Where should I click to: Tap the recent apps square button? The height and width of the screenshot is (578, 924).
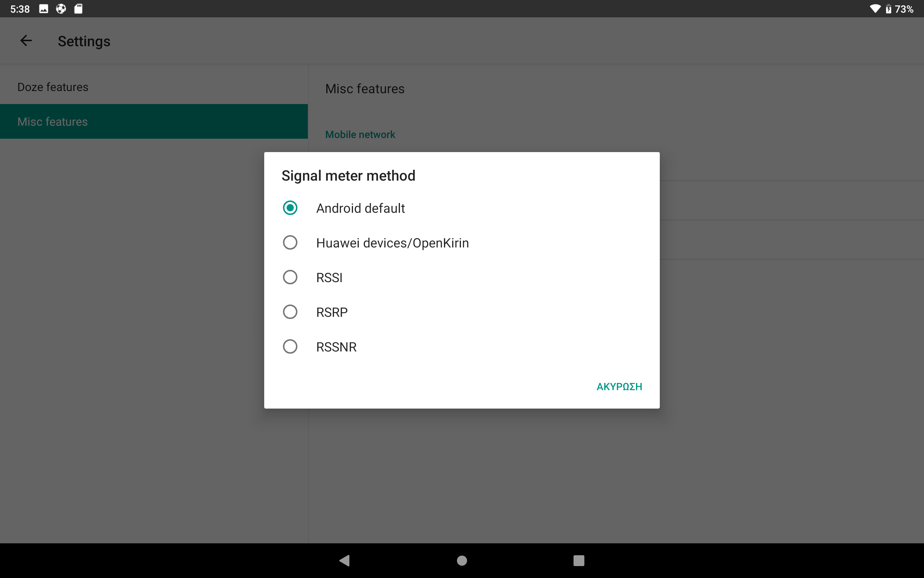point(579,560)
